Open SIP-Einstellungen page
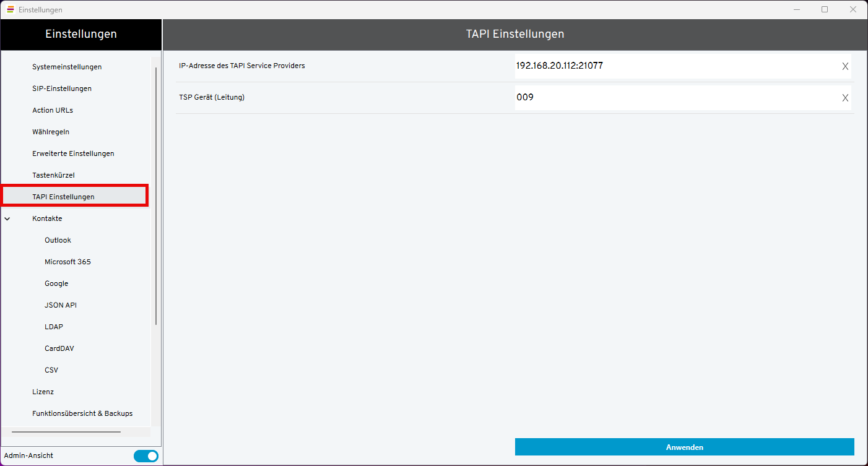 (62, 88)
